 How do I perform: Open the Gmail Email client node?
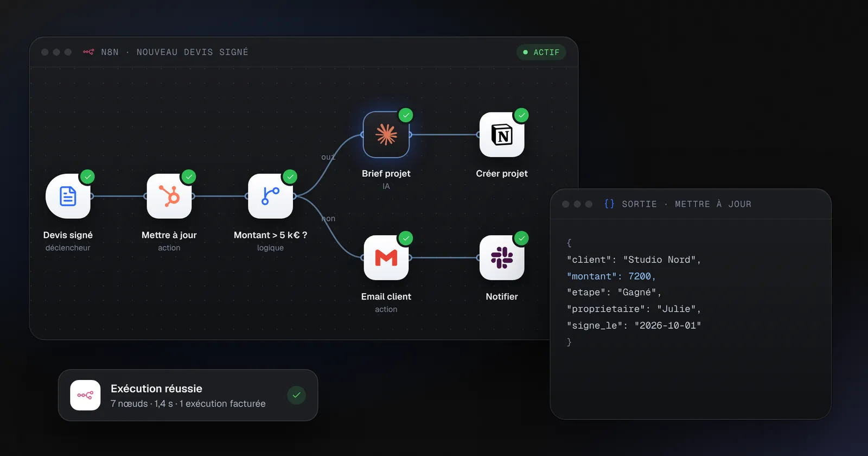(x=386, y=257)
